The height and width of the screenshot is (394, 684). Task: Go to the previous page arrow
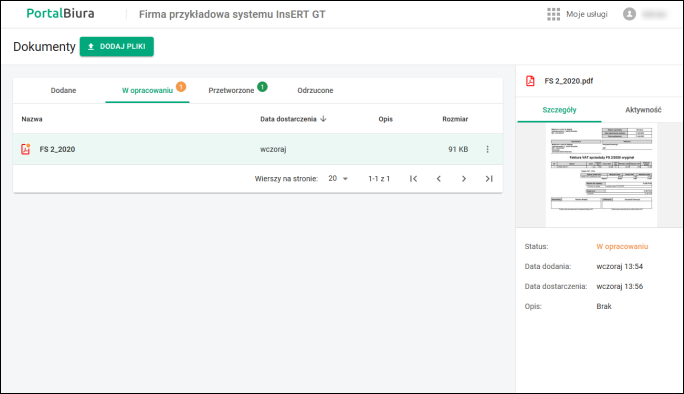tap(438, 178)
